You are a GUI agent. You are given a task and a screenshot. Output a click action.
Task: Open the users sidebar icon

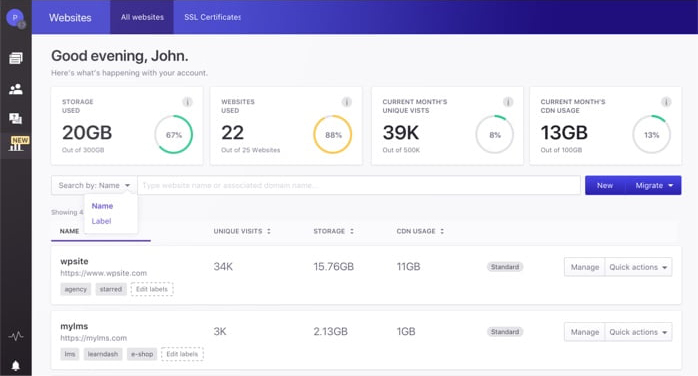click(x=16, y=89)
